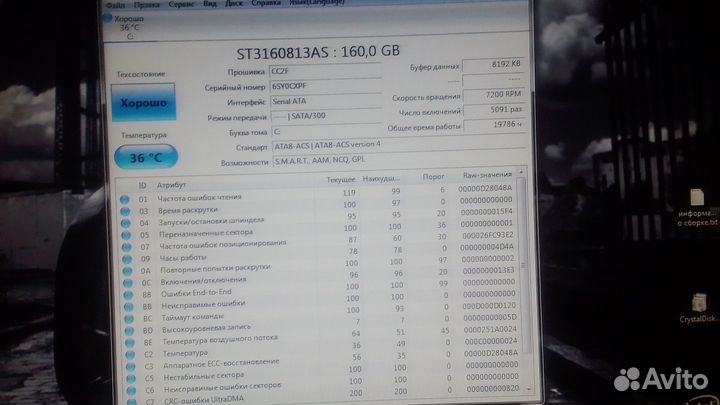This screenshot has width=720, height=405.
Task: Click status circle for Частота ошибок чтения
Action: (x=124, y=200)
